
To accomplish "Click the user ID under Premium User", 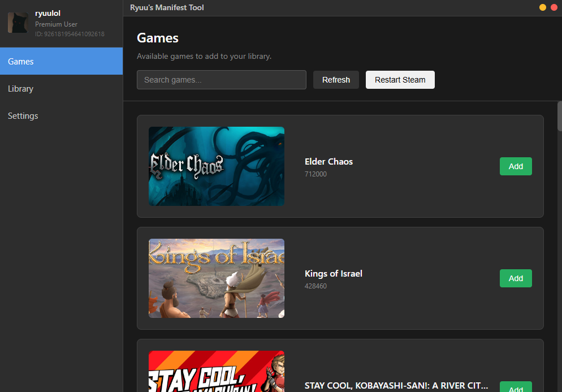I will point(70,34).
